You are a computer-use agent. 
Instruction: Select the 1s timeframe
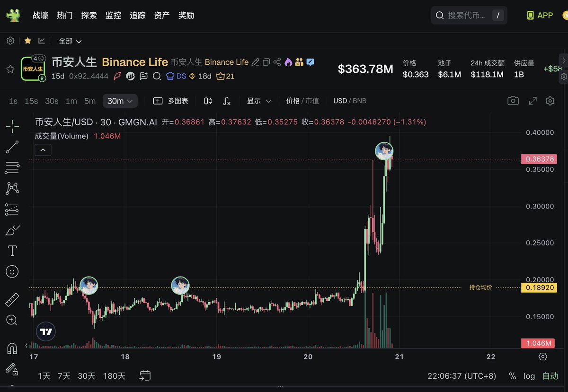tap(13, 101)
